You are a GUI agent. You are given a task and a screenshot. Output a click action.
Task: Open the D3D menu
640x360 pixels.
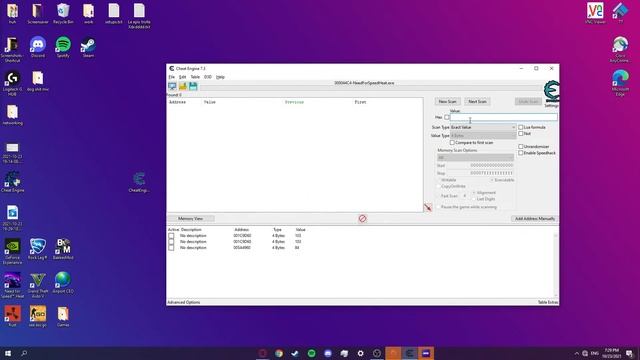(208, 77)
